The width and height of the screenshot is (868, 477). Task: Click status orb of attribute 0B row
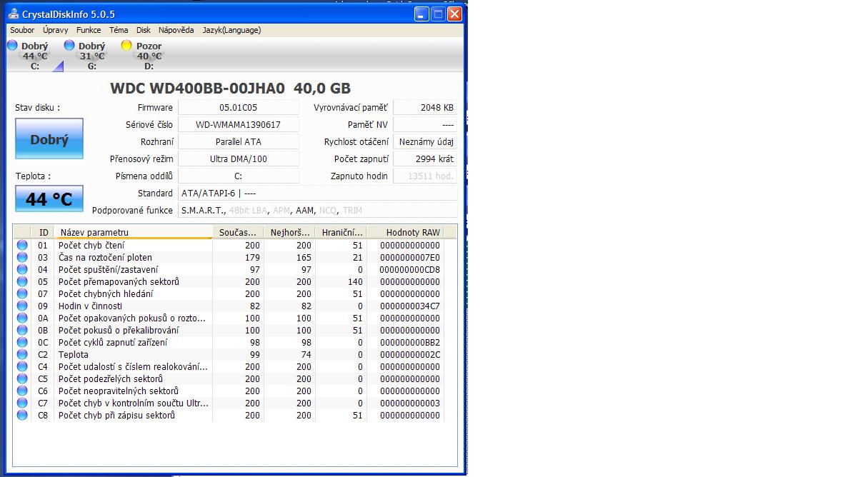pos(22,330)
